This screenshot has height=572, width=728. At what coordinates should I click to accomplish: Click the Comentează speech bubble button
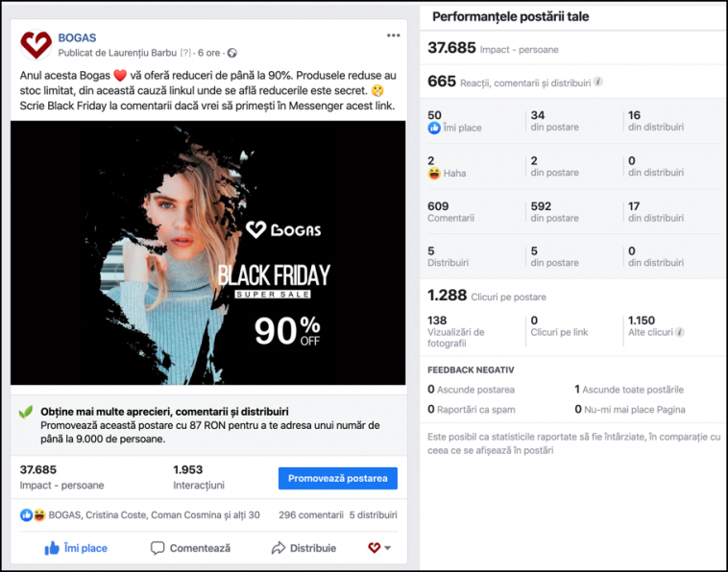[x=191, y=548]
